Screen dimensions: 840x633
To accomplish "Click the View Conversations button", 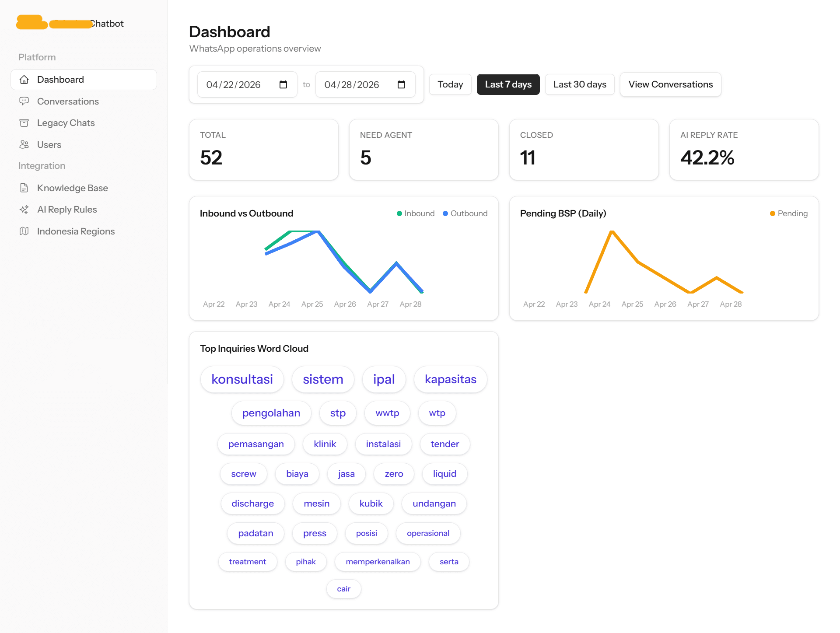I will pyautogui.click(x=670, y=84).
